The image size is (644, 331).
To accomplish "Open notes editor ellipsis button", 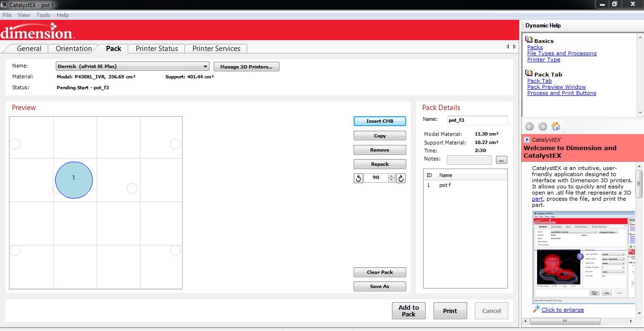I will coord(501,160).
